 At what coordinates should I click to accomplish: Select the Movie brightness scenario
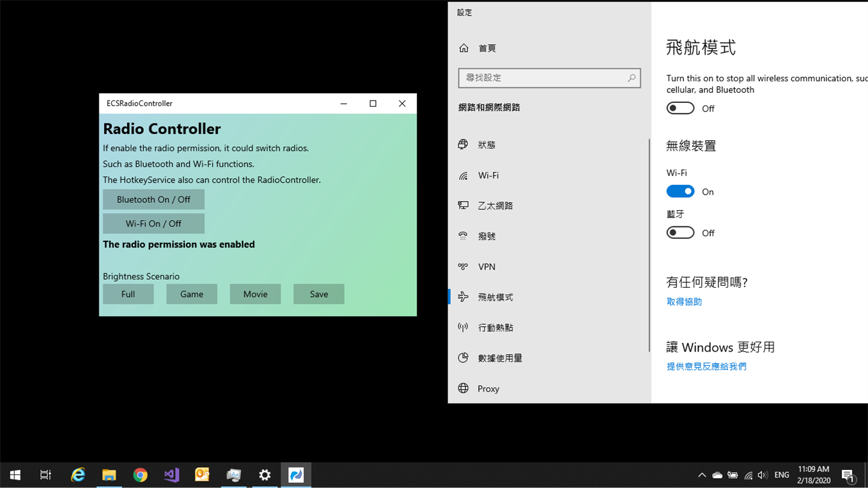(x=255, y=293)
